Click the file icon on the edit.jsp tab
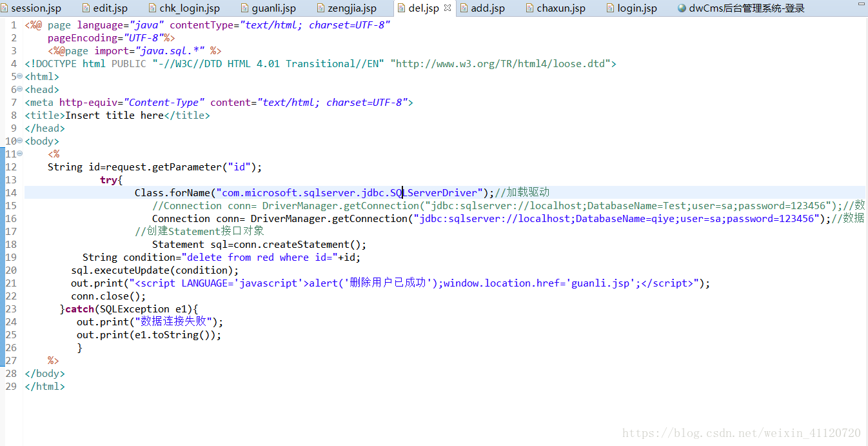The height and width of the screenshot is (446, 868). coord(86,8)
